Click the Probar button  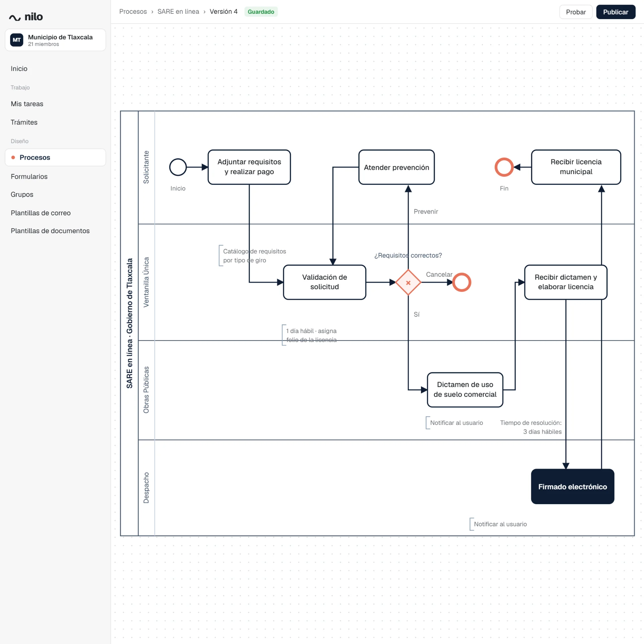point(576,12)
